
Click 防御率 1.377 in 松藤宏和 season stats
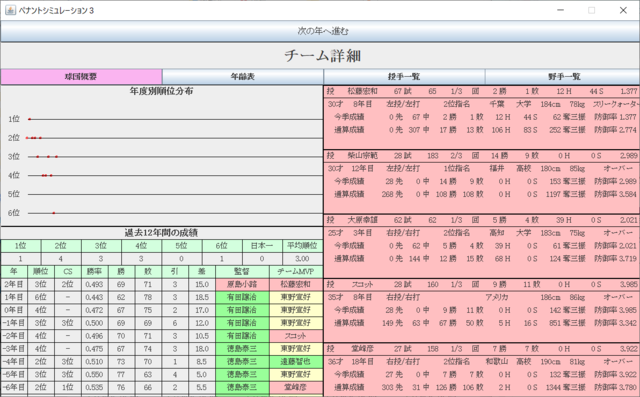click(616, 117)
